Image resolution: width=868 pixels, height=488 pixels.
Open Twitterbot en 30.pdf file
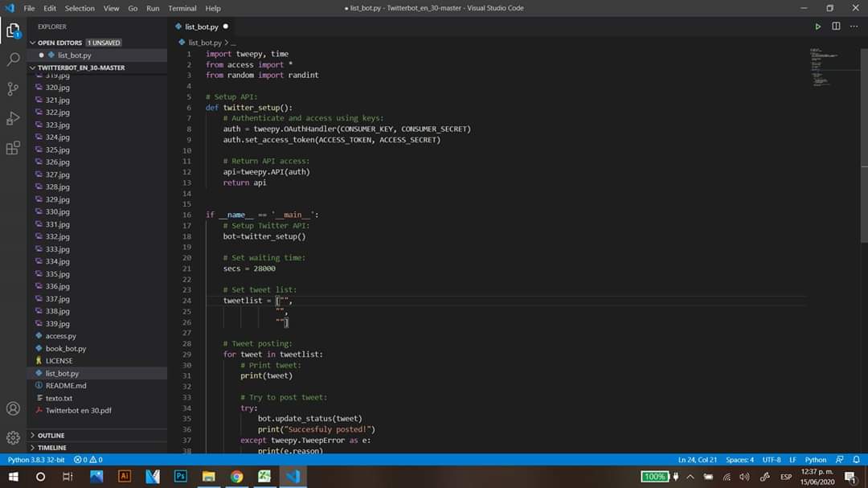(x=78, y=411)
